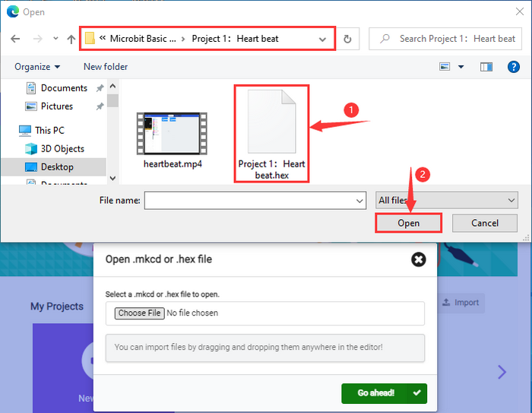This screenshot has height=413, width=532.
Task: Open the All files type dropdown
Action: [447, 200]
